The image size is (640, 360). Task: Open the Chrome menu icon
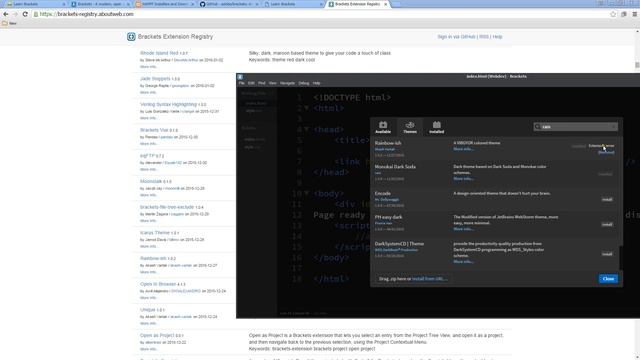[x=635, y=14]
